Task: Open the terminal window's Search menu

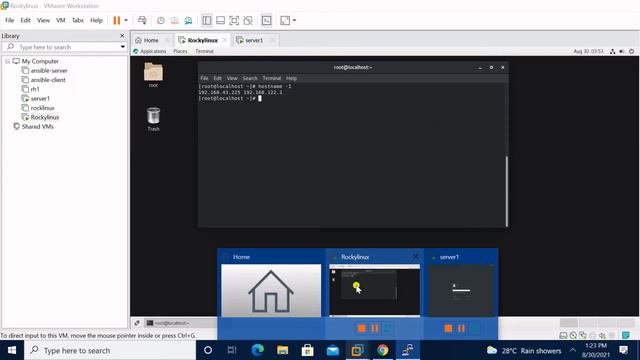Action: point(250,78)
